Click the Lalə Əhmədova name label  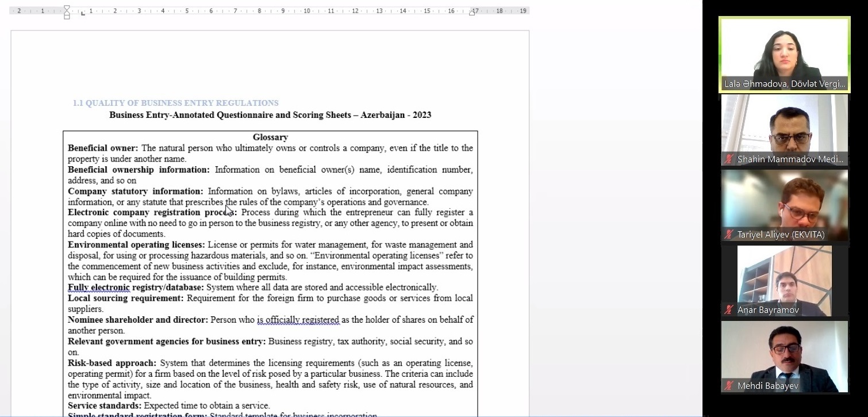click(x=784, y=84)
